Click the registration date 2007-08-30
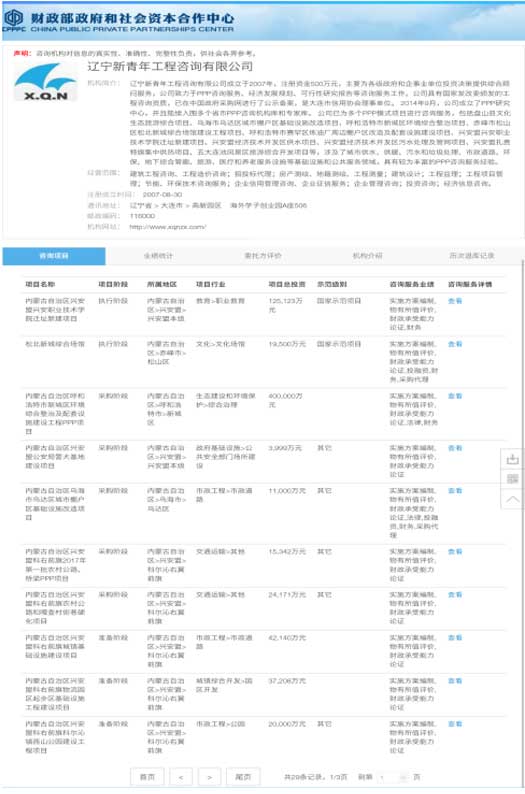This screenshot has height=794, width=525. click(x=162, y=194)
